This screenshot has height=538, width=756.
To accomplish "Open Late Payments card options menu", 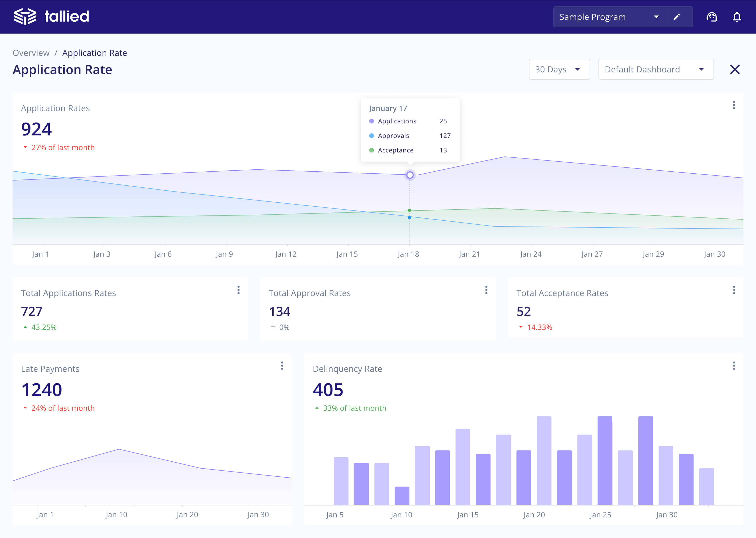I will (282, 366).
